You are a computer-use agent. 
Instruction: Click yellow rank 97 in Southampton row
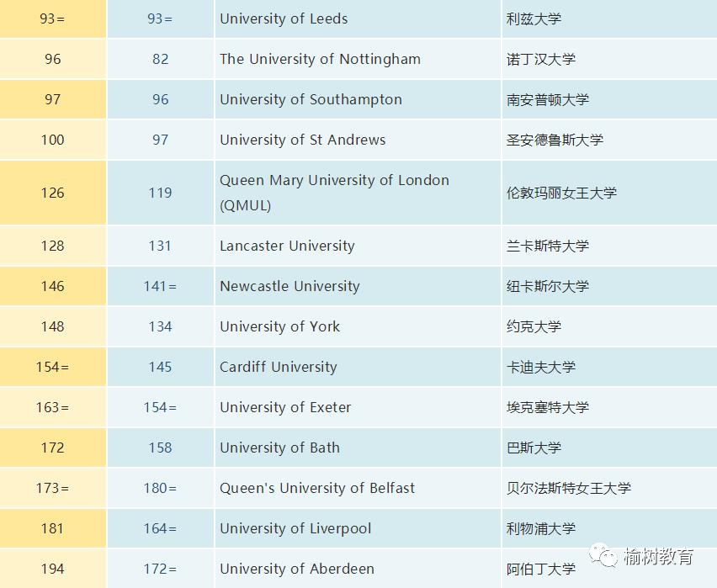point(52,99)
